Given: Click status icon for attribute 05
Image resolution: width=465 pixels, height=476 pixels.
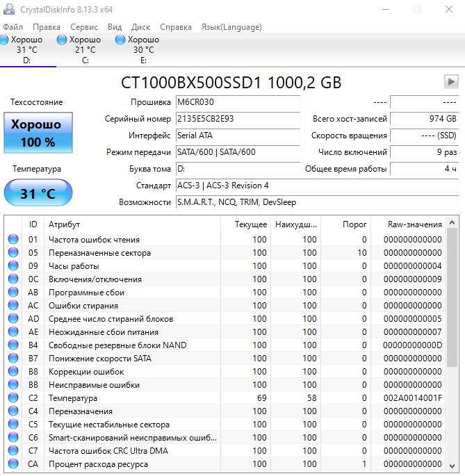Looking at the screenshot, I should coord(13,252).
